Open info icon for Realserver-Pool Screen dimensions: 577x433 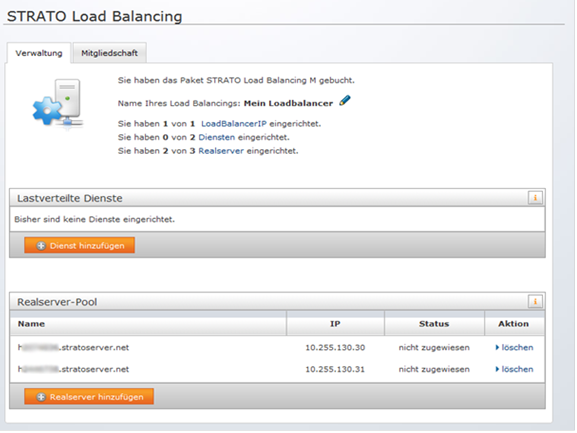(x=535, y=302)
